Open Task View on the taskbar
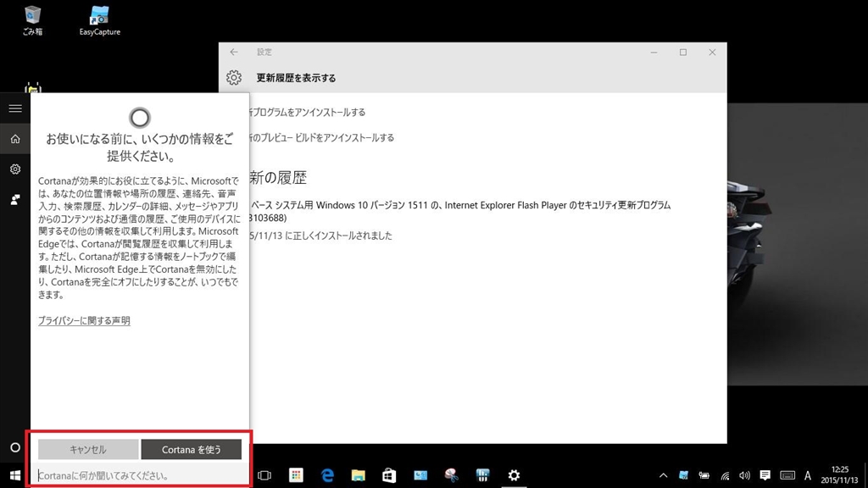 point(264,475)
